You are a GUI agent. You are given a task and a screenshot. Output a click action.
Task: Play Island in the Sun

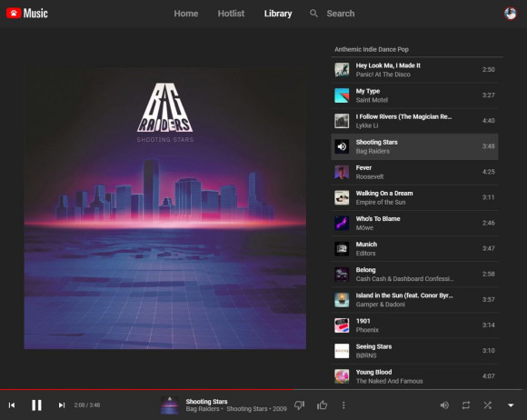(x=414, y=300)
